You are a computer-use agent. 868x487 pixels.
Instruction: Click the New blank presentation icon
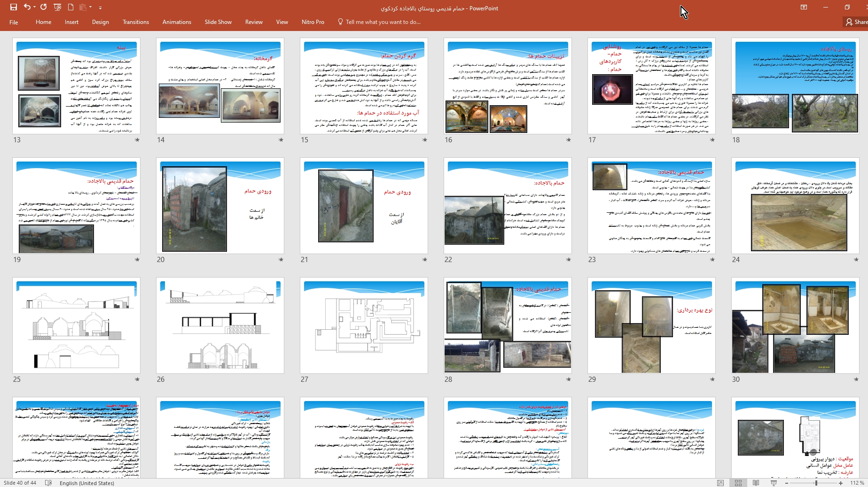pyautogui.click(x=70, y=7)
